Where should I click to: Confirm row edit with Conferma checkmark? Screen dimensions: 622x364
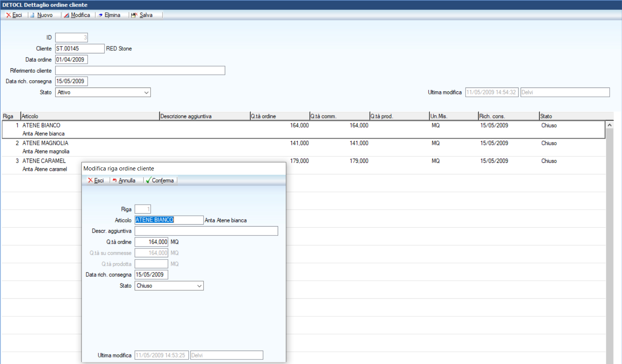point(148,180)
